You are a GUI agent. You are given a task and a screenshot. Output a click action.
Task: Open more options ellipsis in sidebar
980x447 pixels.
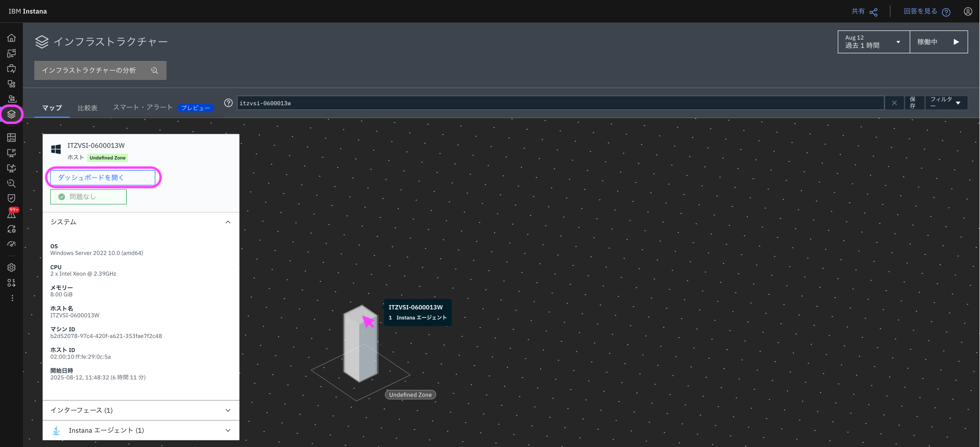click(x=12, y=298)
